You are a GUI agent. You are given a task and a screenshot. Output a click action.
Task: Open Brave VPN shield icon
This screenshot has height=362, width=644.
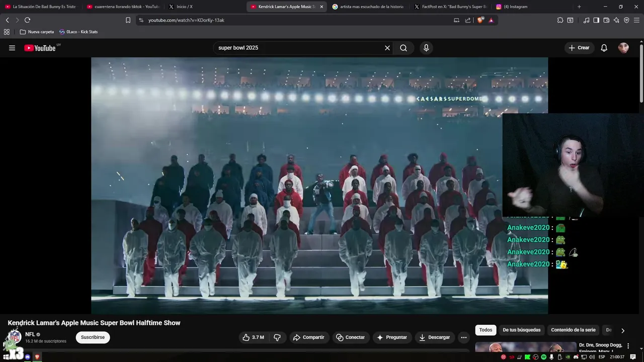(x=626, y=20)
